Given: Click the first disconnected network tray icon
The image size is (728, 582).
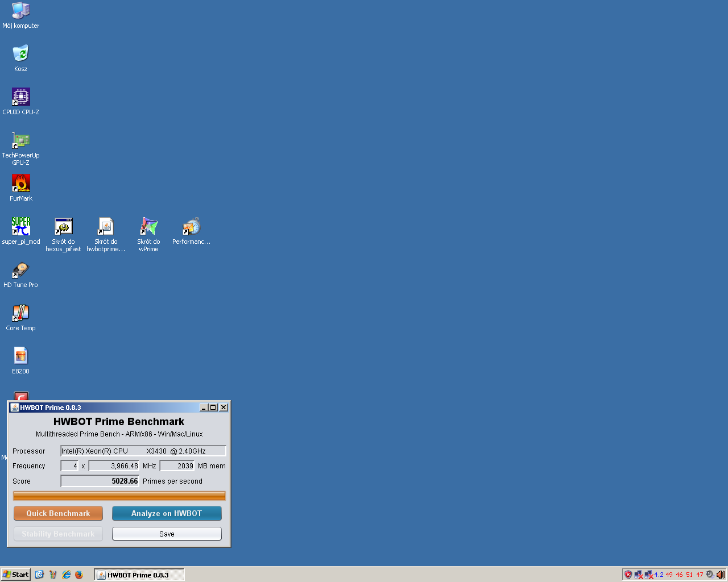Looking at the screenshot, I should pyautogui.click(x=639, y=575).
